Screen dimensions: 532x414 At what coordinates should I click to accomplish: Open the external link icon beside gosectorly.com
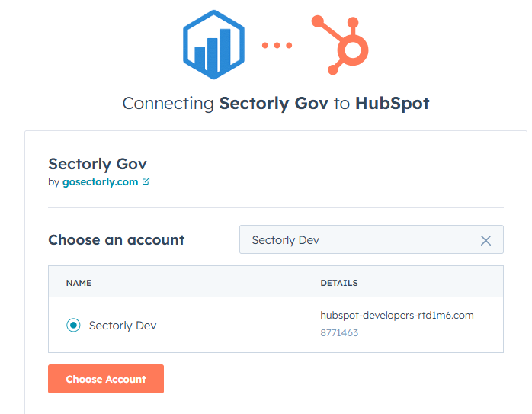click(x=146, y=182)
